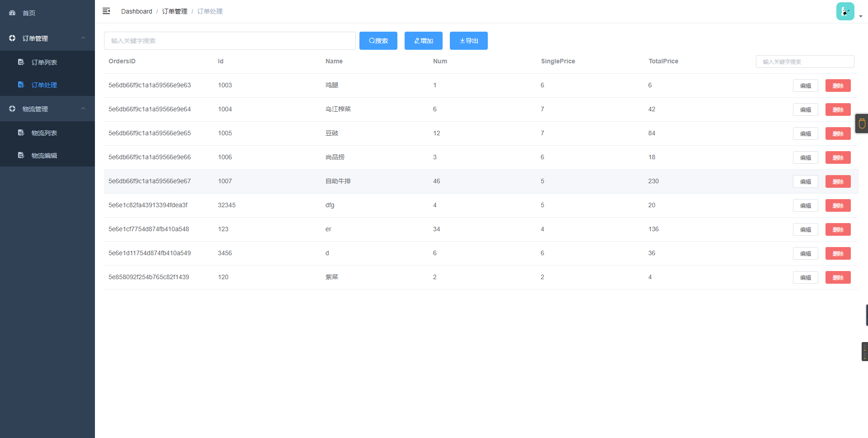Click the Id value 1005
Image resolution: width=868 pixels, height=438 pixels.
(225, 133)
